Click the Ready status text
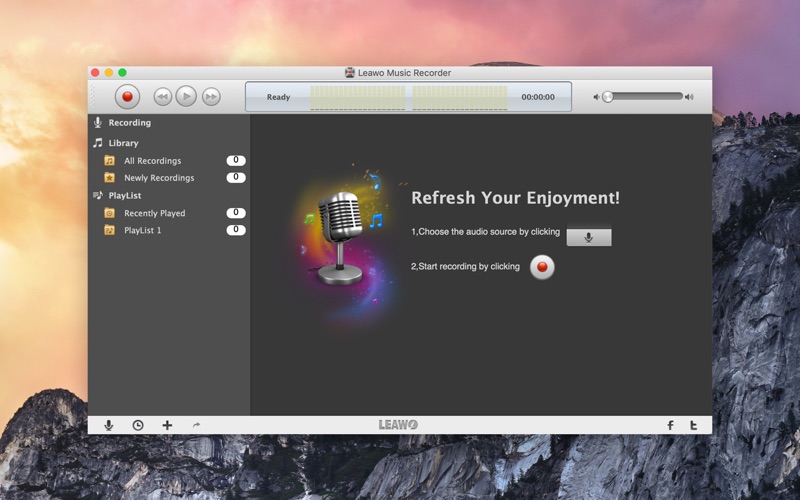 279,97
